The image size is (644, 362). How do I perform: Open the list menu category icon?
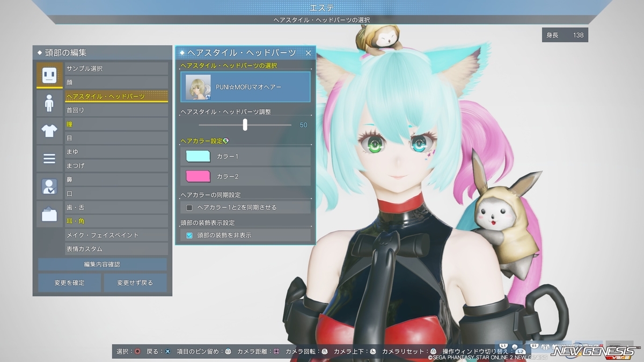[x=49, y=159]
